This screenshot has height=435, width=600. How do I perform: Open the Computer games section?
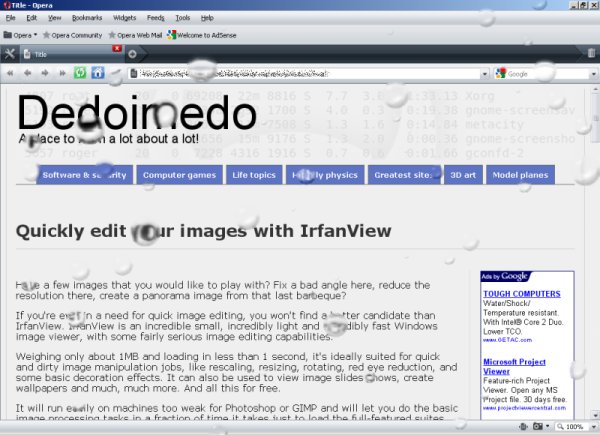(x=179, y=175)
